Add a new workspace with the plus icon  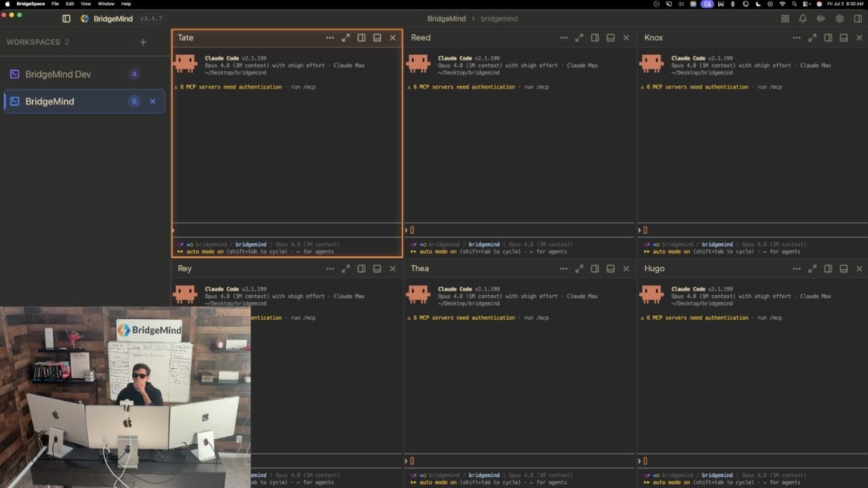143,42
